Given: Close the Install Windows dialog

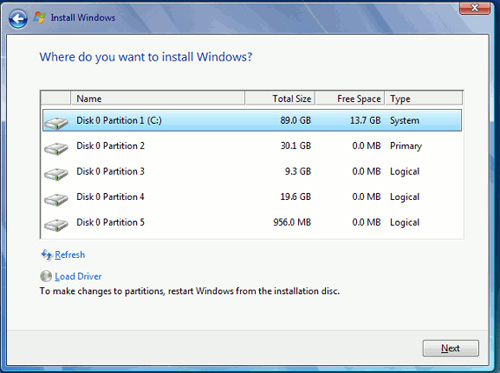Looking at the screenshot, I should pyautogui.click(x=475, y=8).
